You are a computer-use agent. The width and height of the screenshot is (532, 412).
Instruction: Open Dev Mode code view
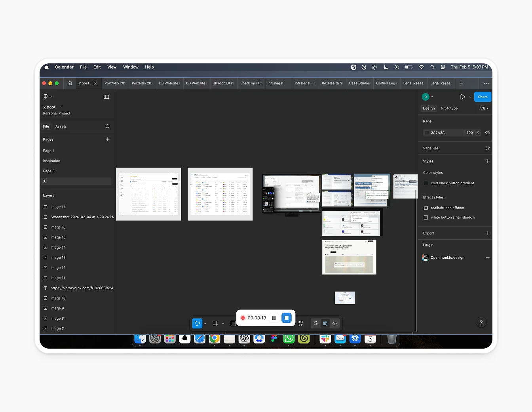click(334, 324)
